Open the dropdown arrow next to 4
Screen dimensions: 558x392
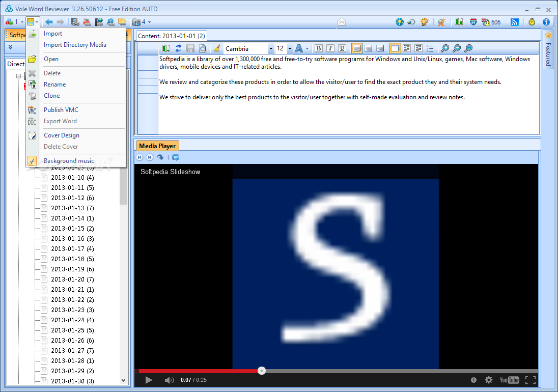(149, 22)
